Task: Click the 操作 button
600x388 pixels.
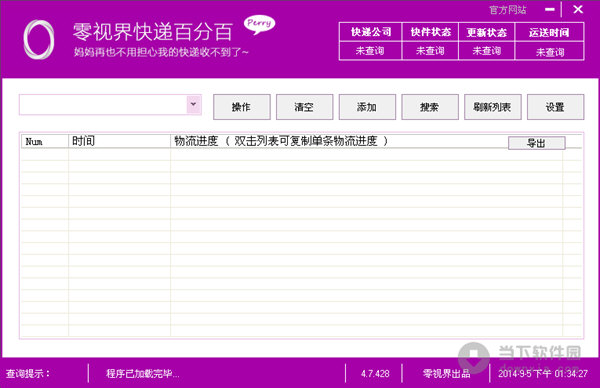Action: tap(241, 107)
